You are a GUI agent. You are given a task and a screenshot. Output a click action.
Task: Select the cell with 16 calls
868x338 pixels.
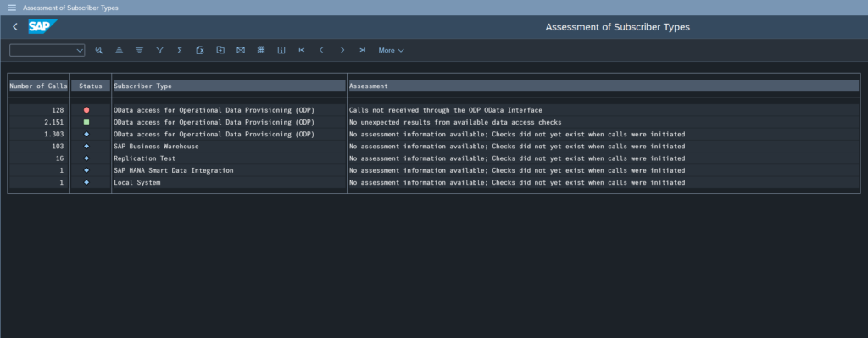pos(38,158)
